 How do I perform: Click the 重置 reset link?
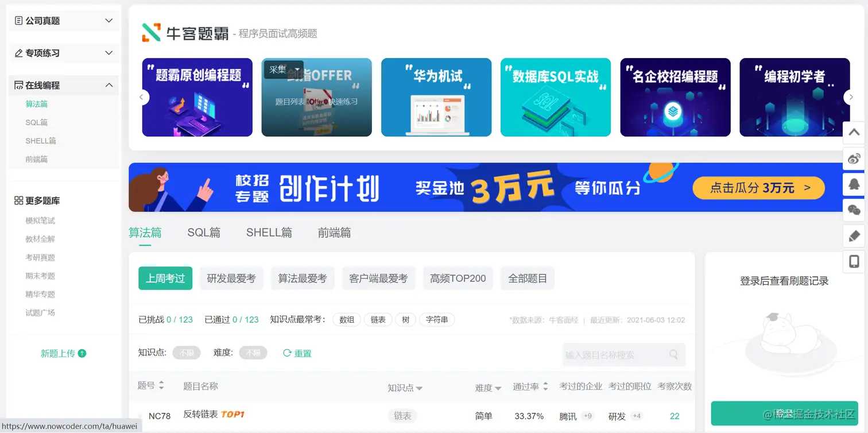point(303,353)
